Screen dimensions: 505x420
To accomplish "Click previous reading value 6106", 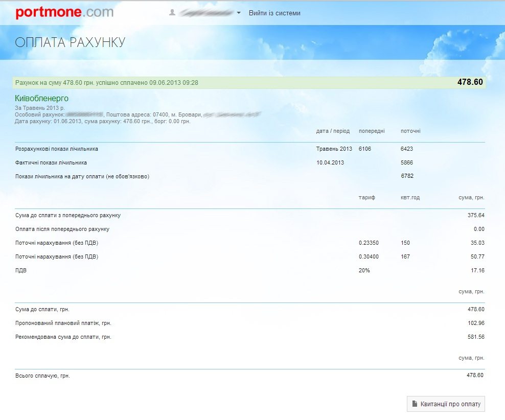I will click(x=364, y=149).
